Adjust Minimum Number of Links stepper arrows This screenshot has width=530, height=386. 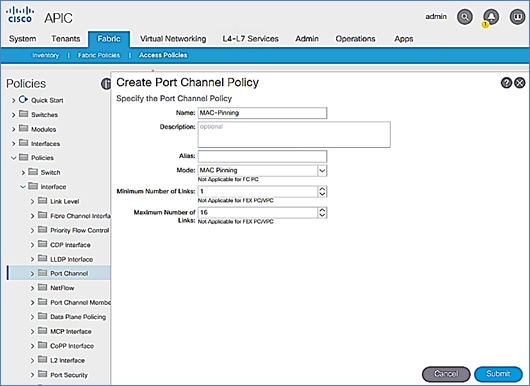click(x=322, y=192)
